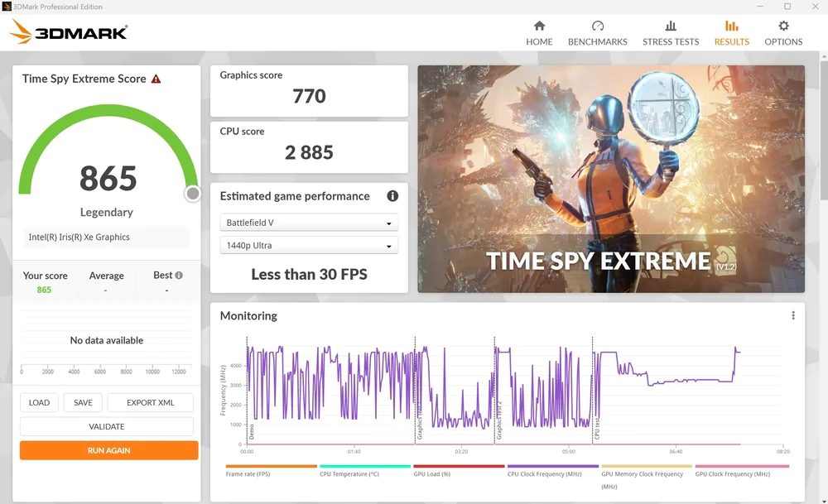828x504 pixels.
Task: Click the VALIDATE button
Action: pos(107,426)
